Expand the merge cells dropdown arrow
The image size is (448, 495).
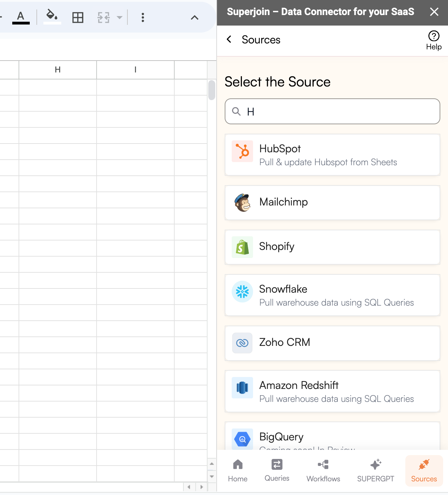click(x=119, y=18)
